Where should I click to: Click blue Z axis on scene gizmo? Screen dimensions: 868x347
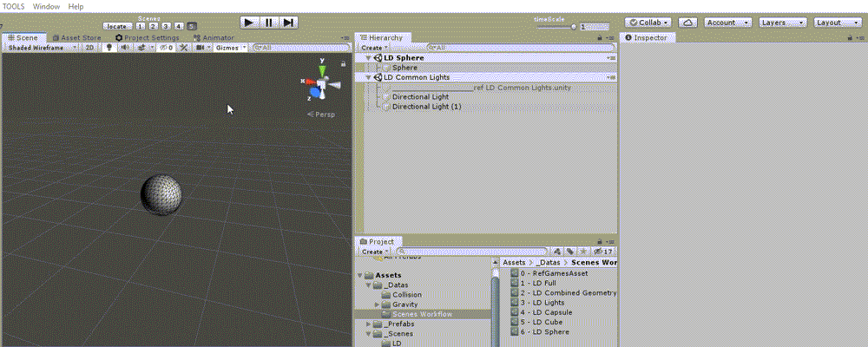pyautogui.click(x=315, y=93)
